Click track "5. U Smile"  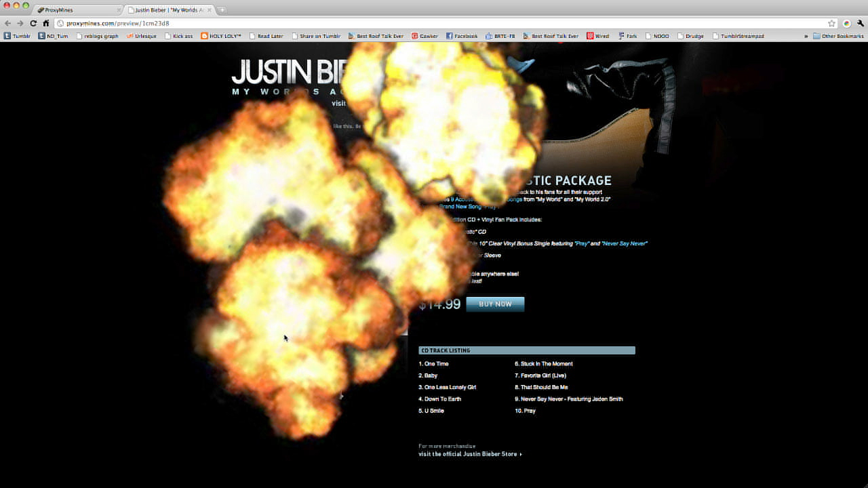[431, 411]
